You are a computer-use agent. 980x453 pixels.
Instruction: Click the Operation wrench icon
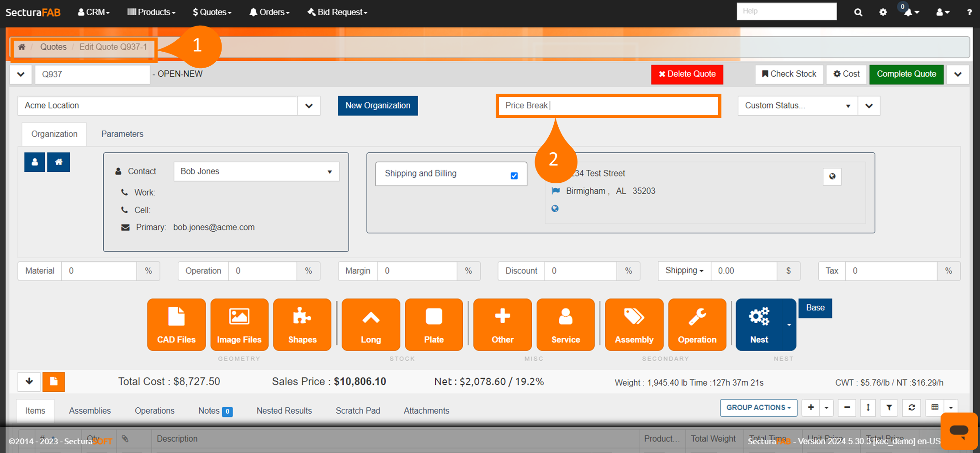point(697,325)
